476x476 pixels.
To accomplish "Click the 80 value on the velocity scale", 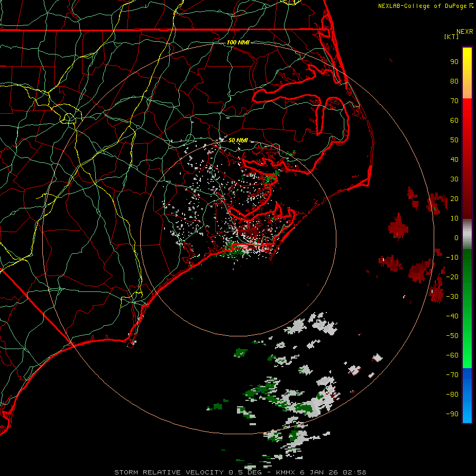I will click(x=454, y=81).
